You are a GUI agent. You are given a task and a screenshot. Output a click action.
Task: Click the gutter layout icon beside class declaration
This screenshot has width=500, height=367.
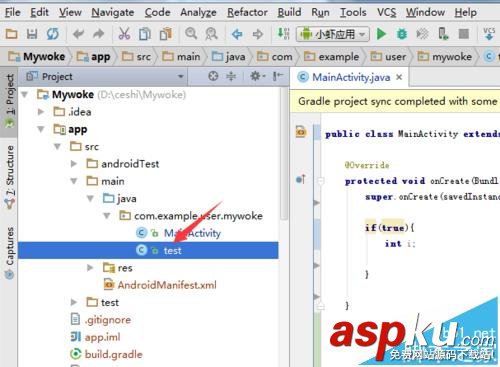coord(301,132)
